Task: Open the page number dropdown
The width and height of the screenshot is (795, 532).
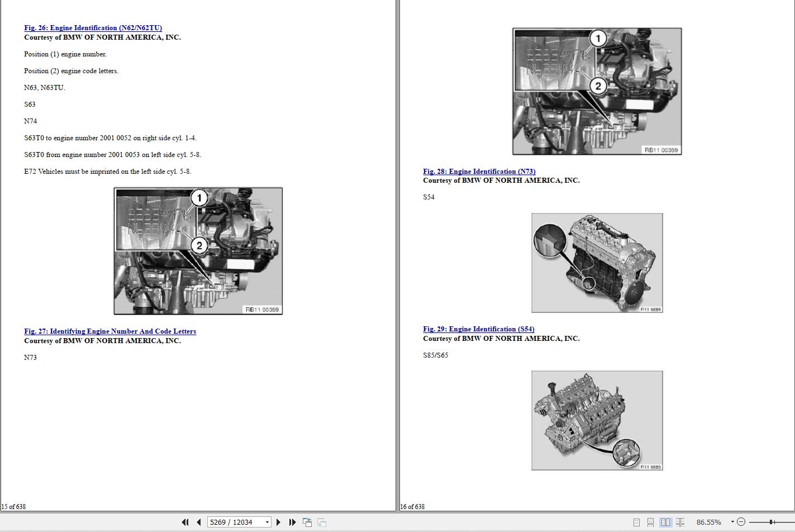Action: 266,522
